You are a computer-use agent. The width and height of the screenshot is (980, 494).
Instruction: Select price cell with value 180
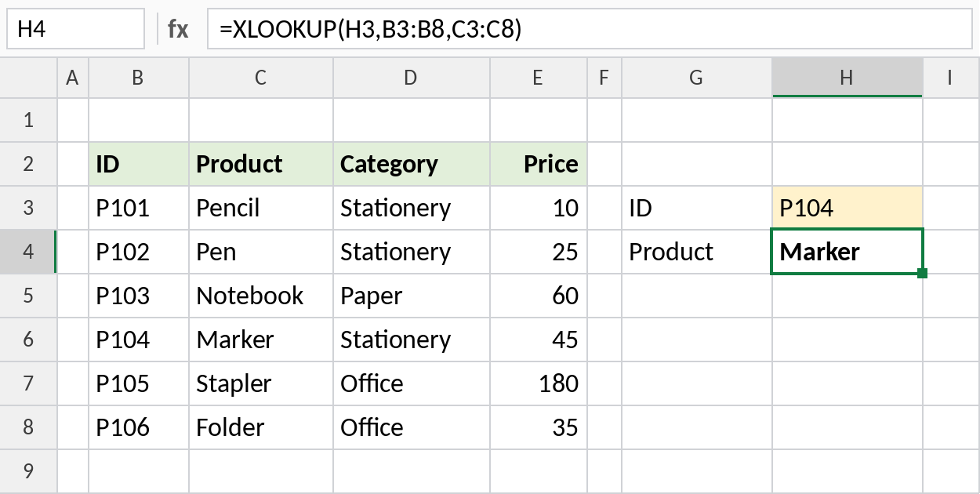539,383
